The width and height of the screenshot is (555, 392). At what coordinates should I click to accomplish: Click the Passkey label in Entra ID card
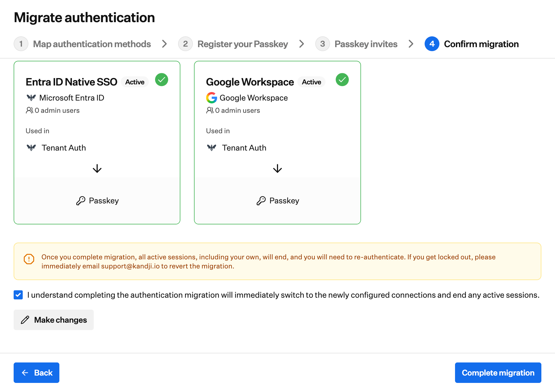[104, 201]
